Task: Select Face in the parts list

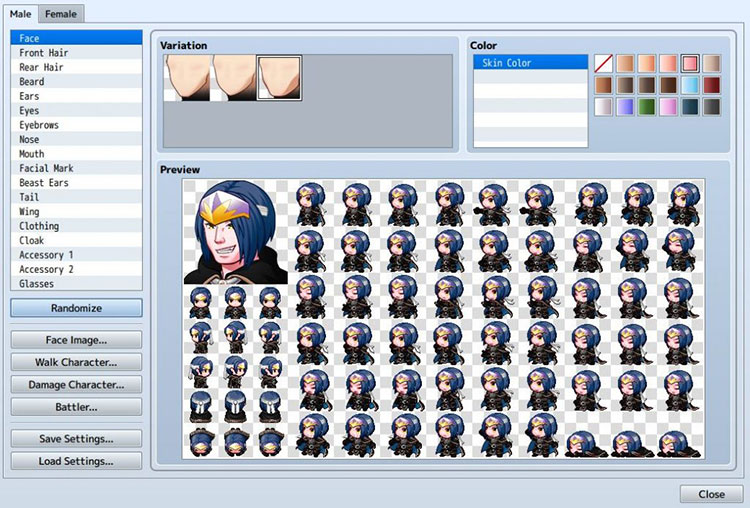Action: [77, 38]
